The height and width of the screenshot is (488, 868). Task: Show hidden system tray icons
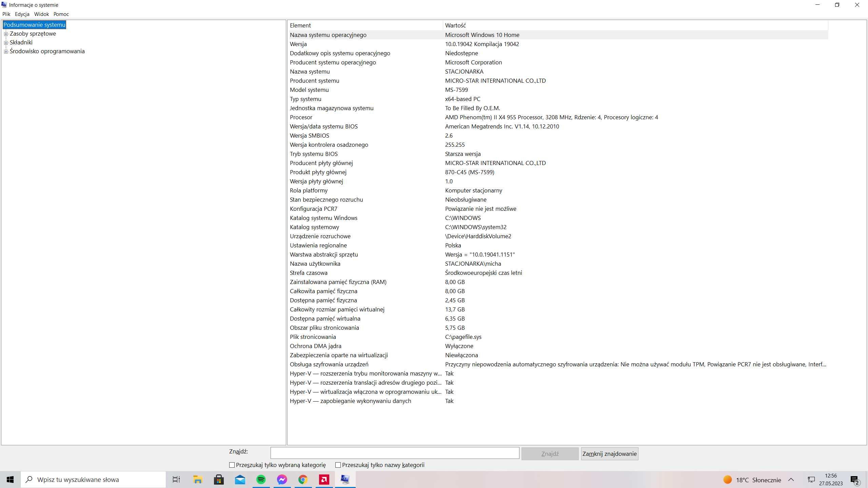(x=791, y=480)
